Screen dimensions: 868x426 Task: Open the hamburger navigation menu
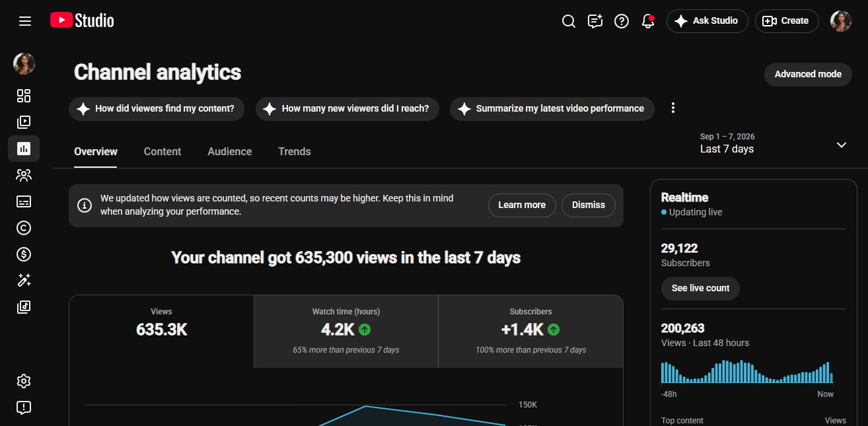[25, 21]
